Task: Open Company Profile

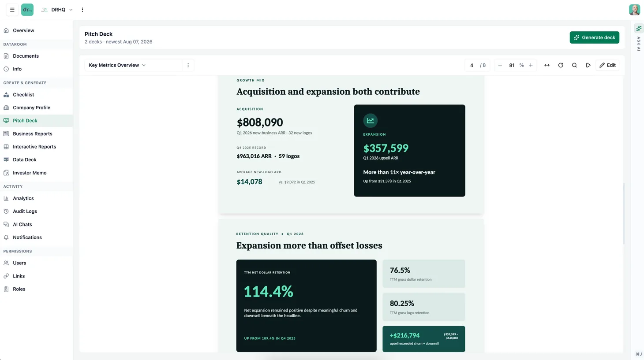Action: 31,108
